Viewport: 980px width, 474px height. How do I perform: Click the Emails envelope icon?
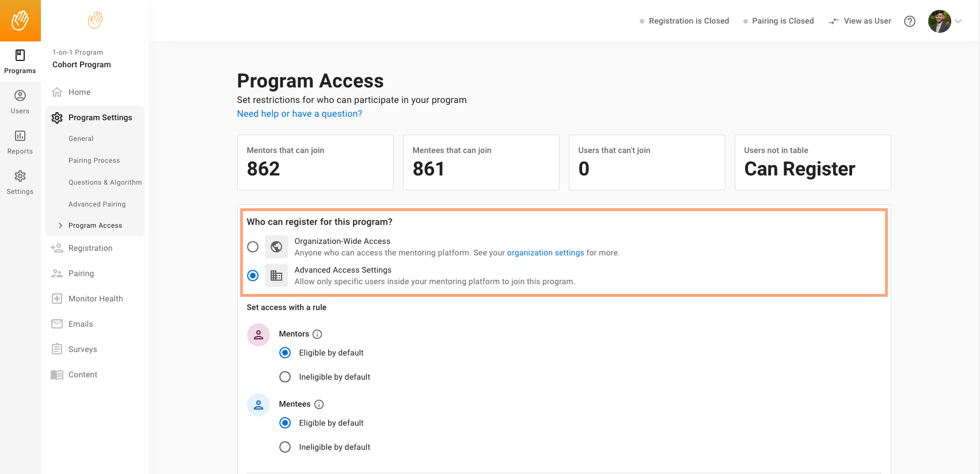(57, 324)
